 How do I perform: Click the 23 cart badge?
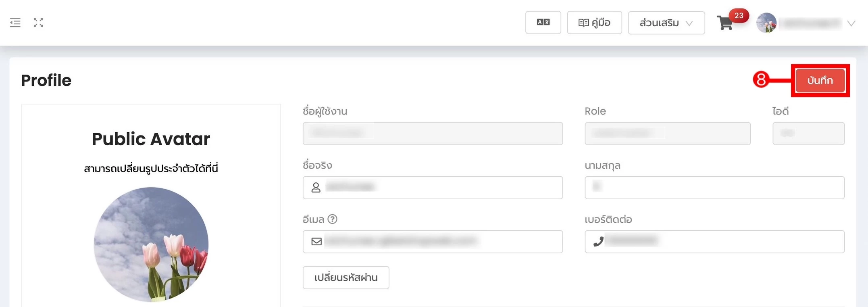click(x=739, y=16)
